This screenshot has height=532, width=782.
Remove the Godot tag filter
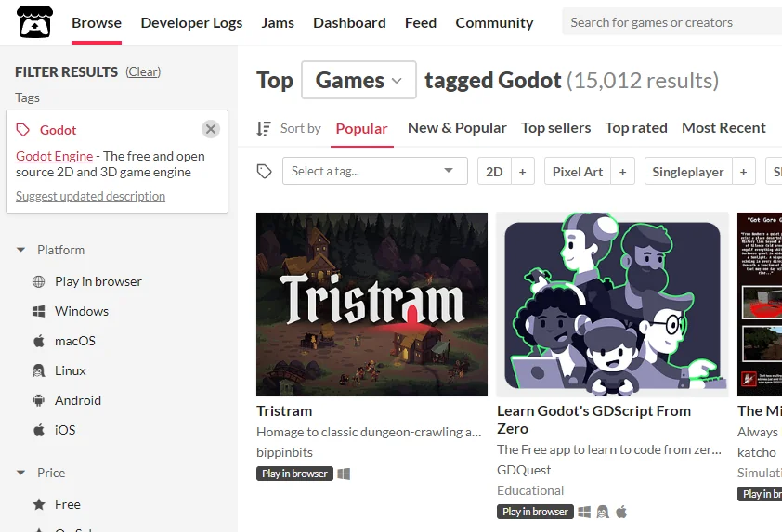pos(211,129)
